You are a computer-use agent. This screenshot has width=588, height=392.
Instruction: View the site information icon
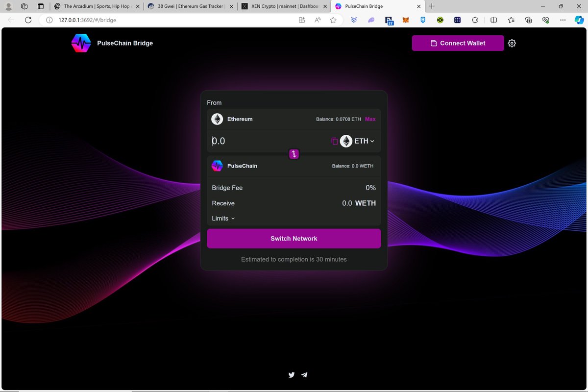pos(49,20)
